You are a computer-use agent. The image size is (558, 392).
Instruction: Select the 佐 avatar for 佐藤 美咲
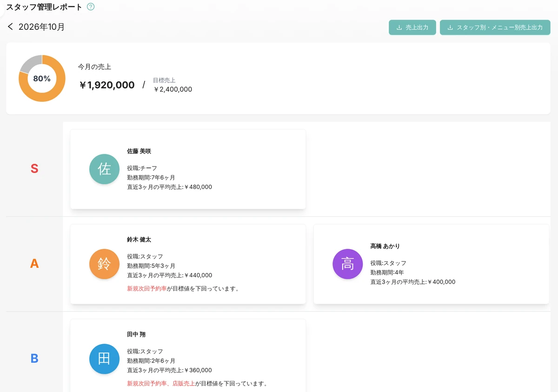[x=105, y=169]
